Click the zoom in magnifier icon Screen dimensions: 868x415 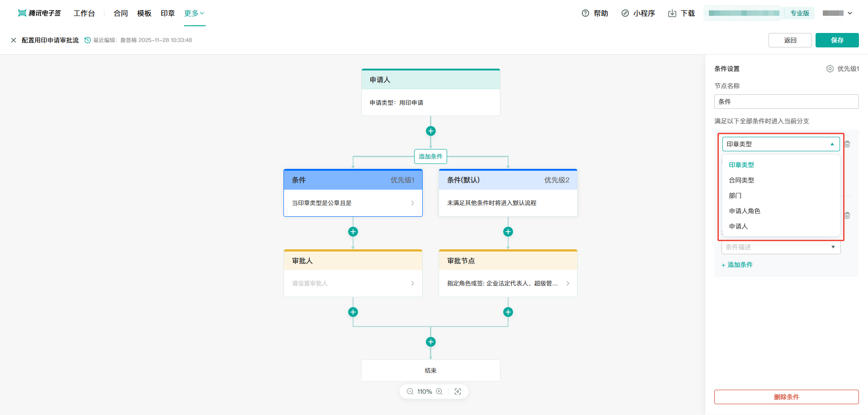439,392
